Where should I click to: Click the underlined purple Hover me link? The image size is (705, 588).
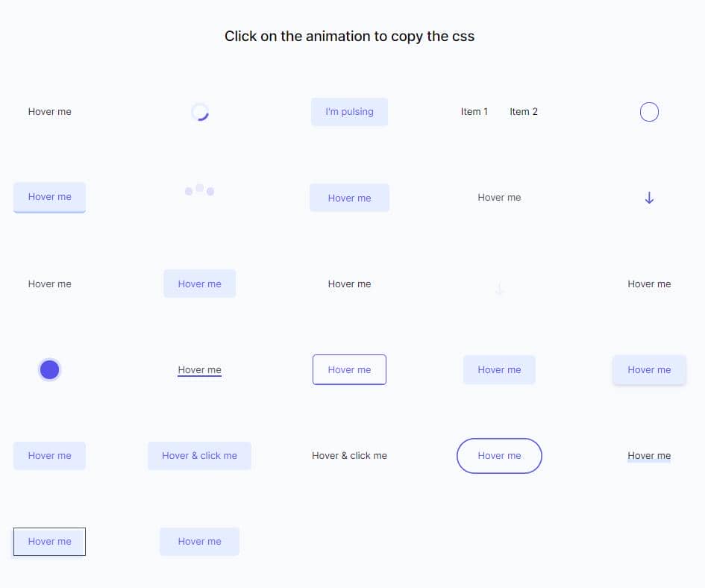tap(199, 370)
